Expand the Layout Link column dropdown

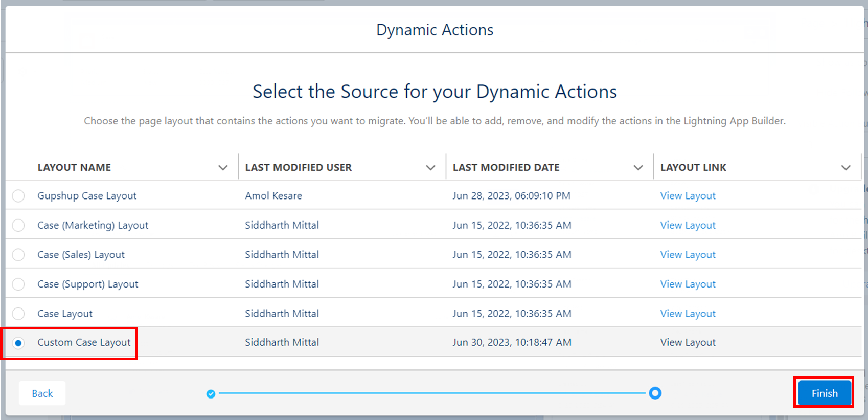(x=846, y=168)
